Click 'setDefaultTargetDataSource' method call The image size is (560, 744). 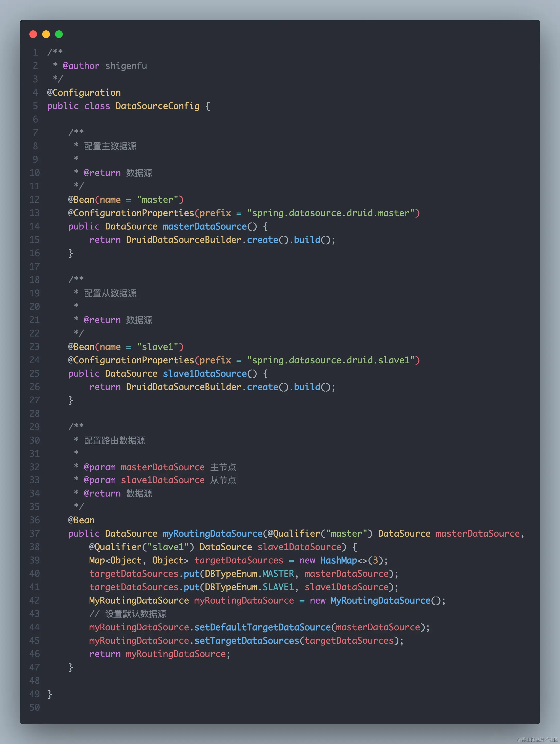click(262, 627)
